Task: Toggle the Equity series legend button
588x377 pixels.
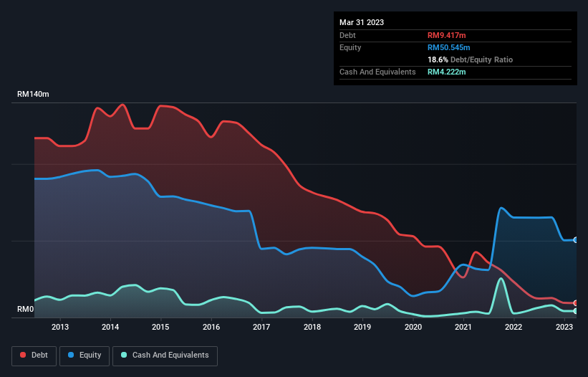Action: pyautogui.click(x=85, y=355)
